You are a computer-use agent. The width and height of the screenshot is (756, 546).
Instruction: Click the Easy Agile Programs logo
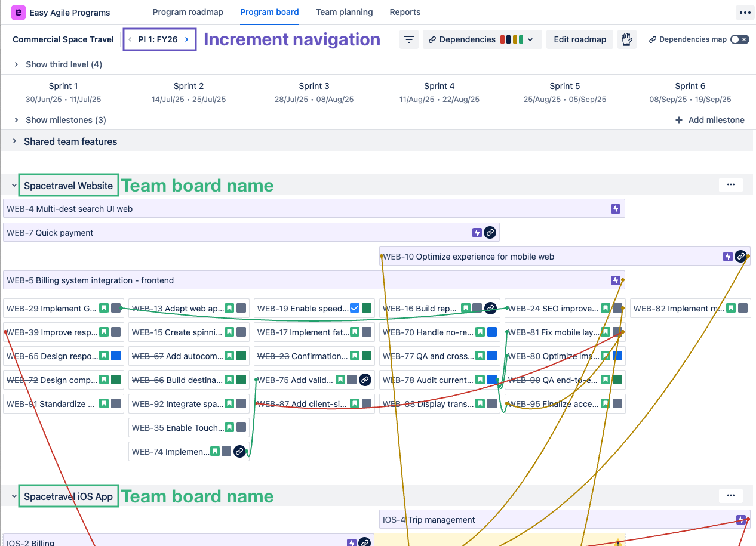(x=18, y=12)
